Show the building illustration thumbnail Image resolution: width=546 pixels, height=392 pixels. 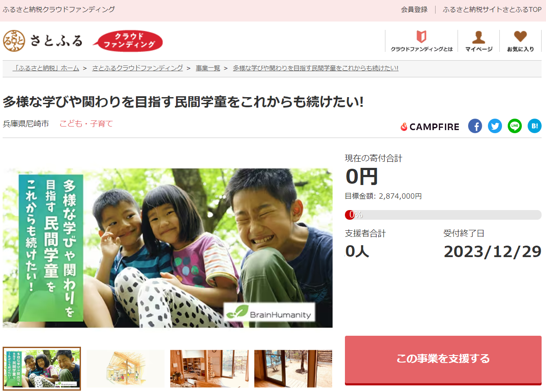[125, 369]
